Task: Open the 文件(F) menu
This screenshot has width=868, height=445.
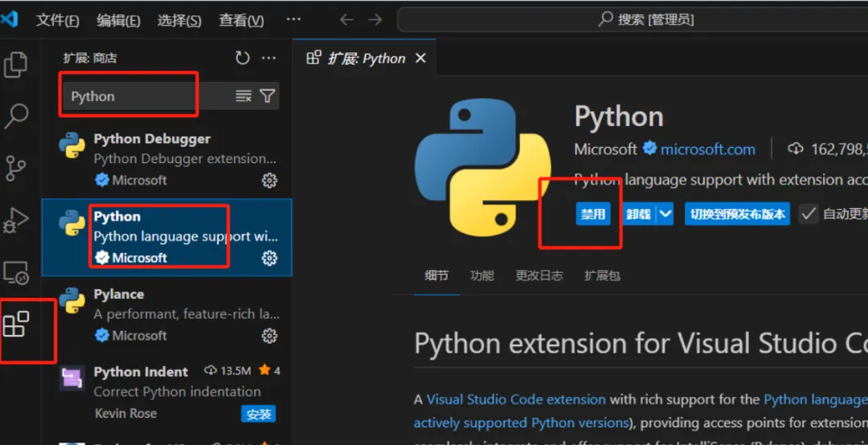Action: pos(57,20)
